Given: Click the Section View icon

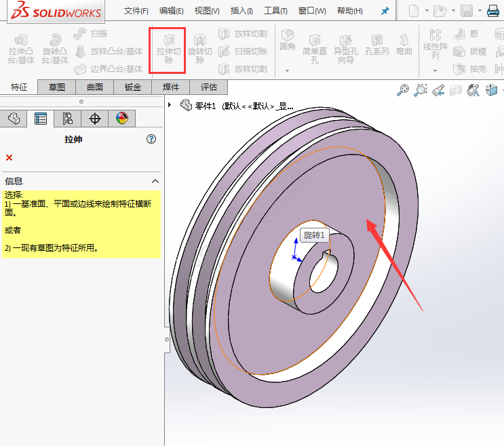Looking at the screenshot, I should pos(455,90).
